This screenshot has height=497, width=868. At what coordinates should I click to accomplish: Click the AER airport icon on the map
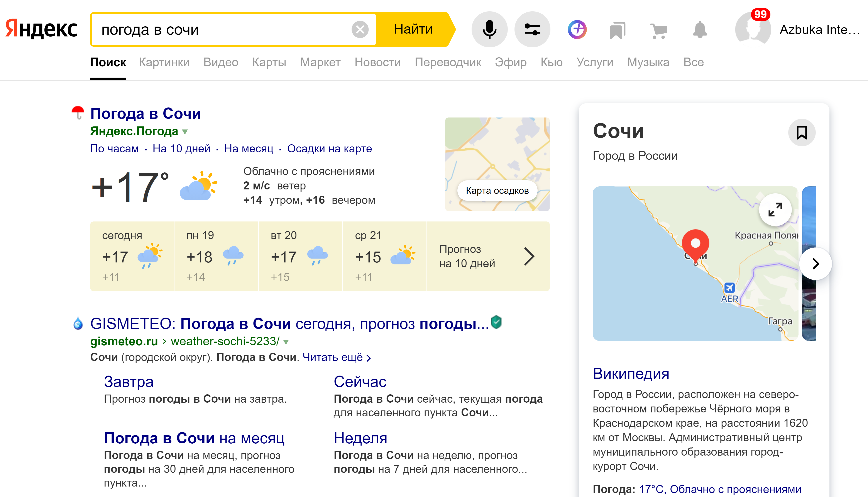click(729, 288)
